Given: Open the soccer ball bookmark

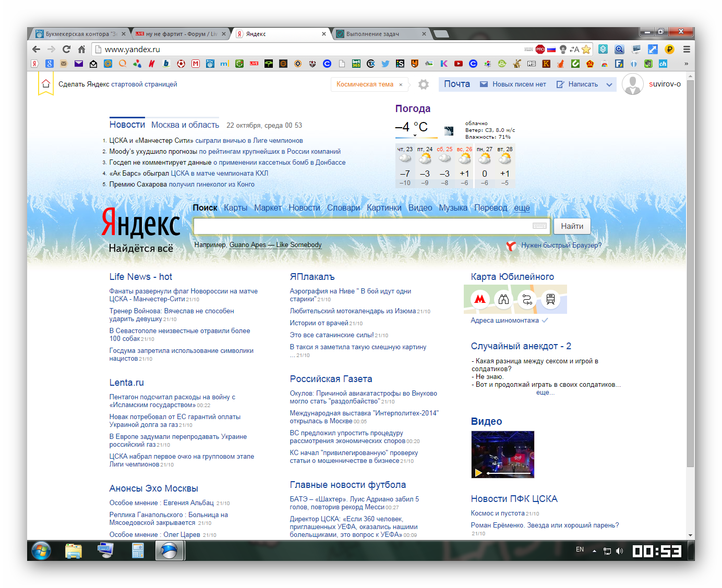Looking at the screenshot, I should click(x=181, y=64).
